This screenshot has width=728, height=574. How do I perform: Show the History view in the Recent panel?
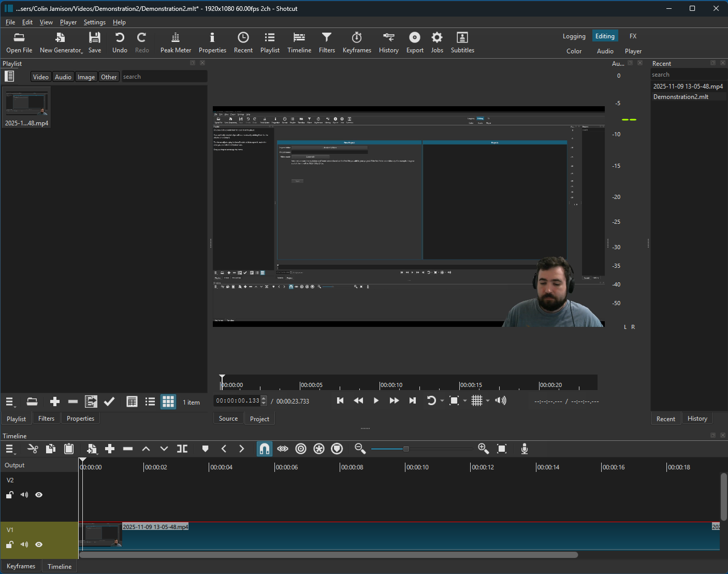pos(697,418)
